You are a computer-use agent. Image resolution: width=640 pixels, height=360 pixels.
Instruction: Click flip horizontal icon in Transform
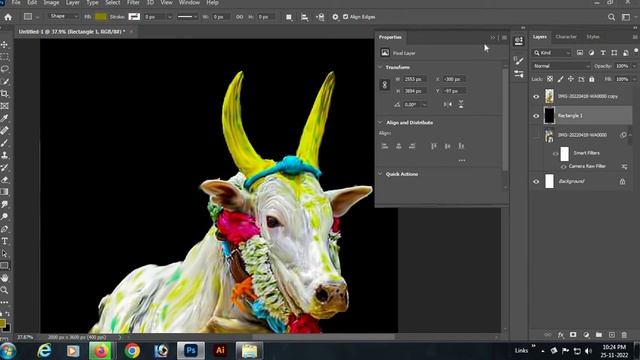point(448,104)
